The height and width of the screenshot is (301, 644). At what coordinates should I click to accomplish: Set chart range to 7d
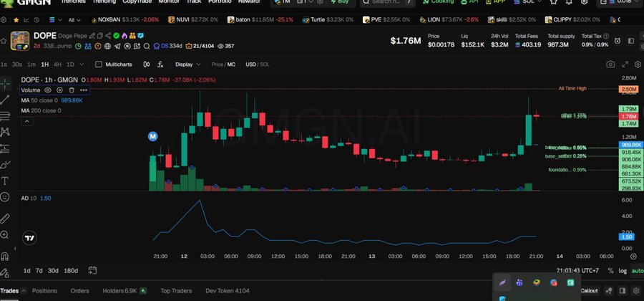39,271
